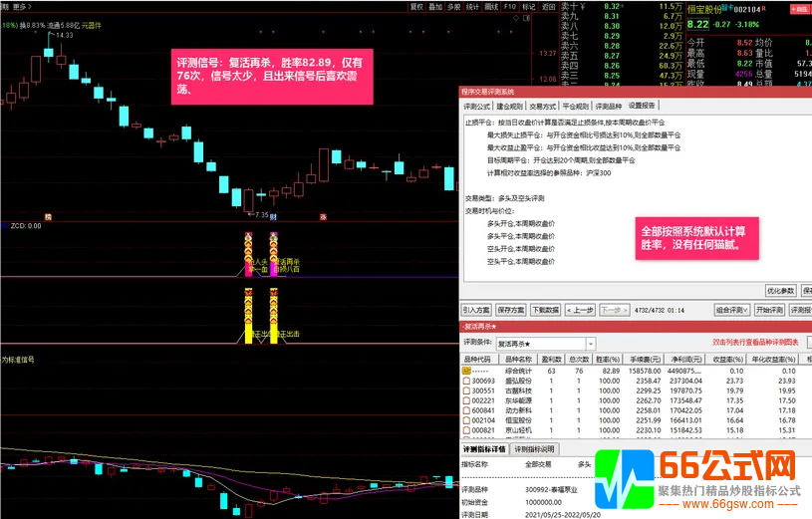Click the 下载数据 button
The width and height of the screenshot is (812, 519).
pos(545,310)
